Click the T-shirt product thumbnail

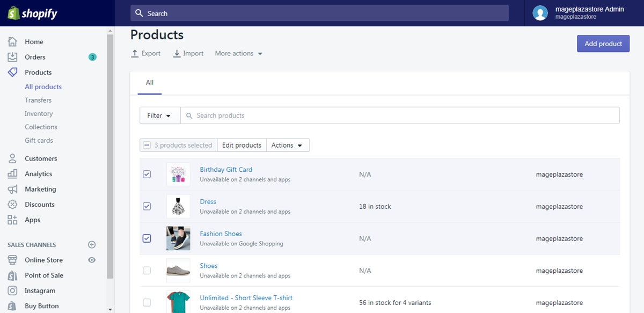178,302
